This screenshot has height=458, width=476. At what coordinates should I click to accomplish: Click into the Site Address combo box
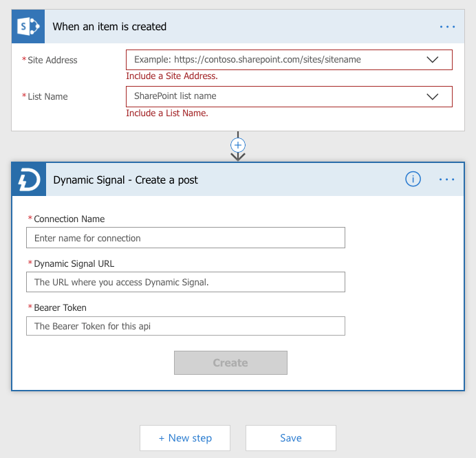pos(275,60)
